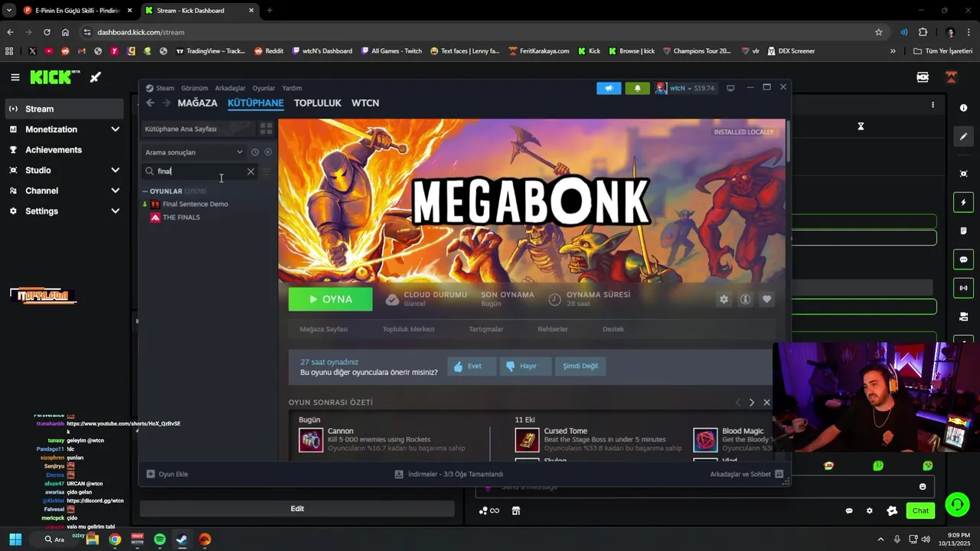Viewport: 980px width, 551px height.
Task: Open Arkadaşlar ve Sohbet
Action: tap(746, 474)
